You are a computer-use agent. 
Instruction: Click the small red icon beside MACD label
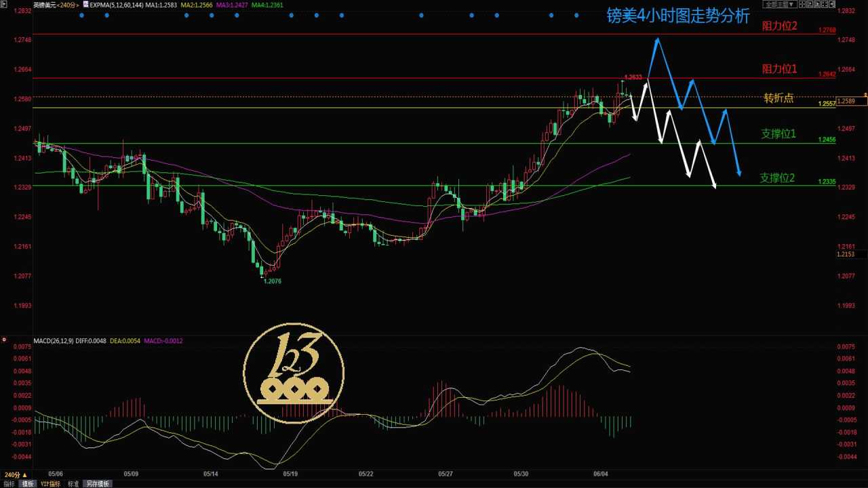tap(4, 340)
